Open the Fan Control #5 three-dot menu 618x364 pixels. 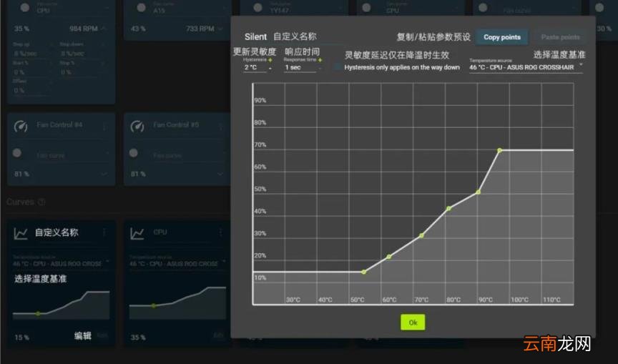(x=221, y=126)
